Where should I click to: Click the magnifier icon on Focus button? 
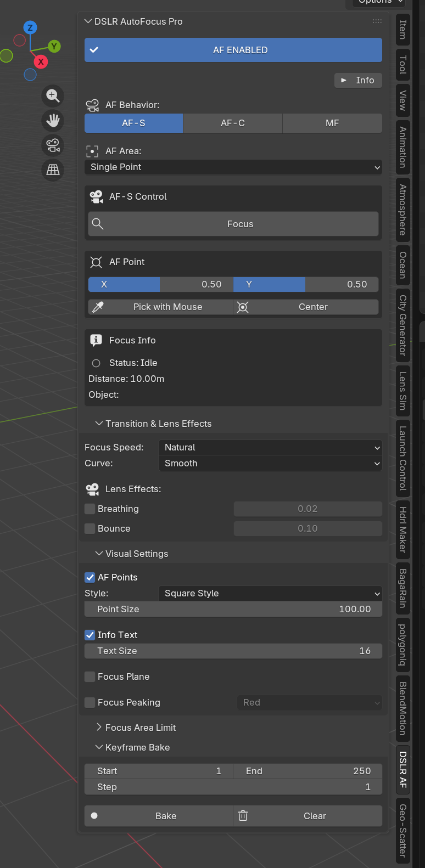click(98, 224)
